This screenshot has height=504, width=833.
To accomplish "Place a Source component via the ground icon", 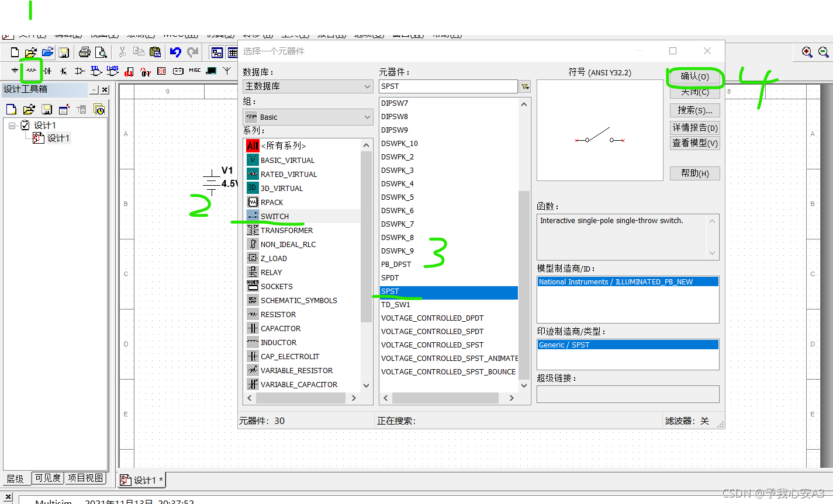I will [x=15, y=71].
